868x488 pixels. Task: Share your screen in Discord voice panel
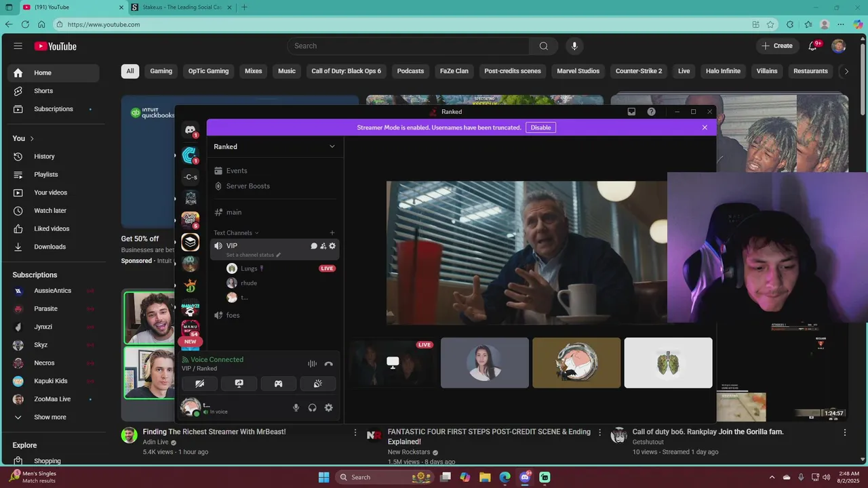click(x=239, y=384)
